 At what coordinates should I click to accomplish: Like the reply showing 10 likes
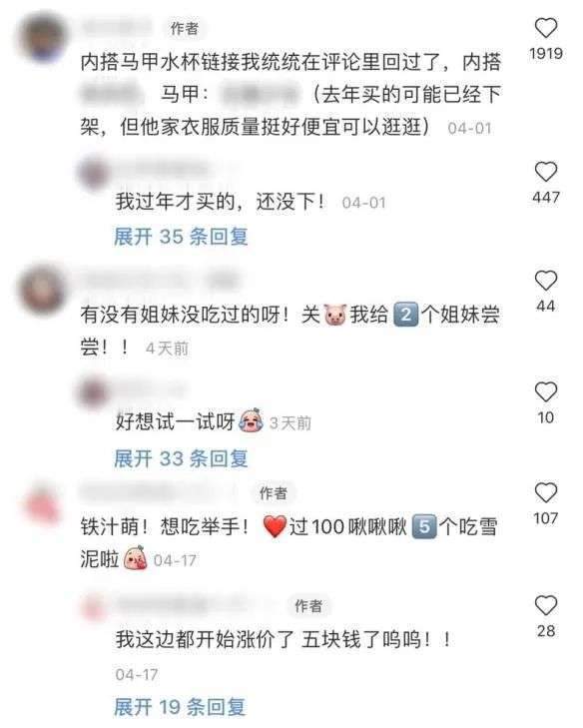coord(546,391)
